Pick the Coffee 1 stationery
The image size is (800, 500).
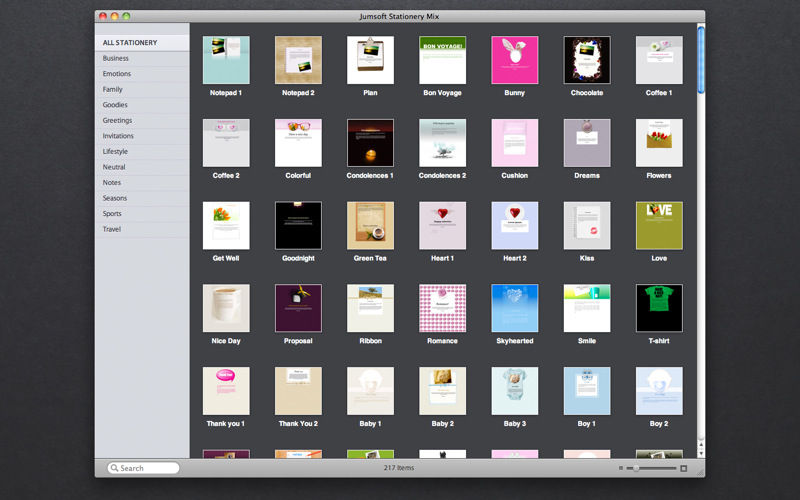point(659,60)
